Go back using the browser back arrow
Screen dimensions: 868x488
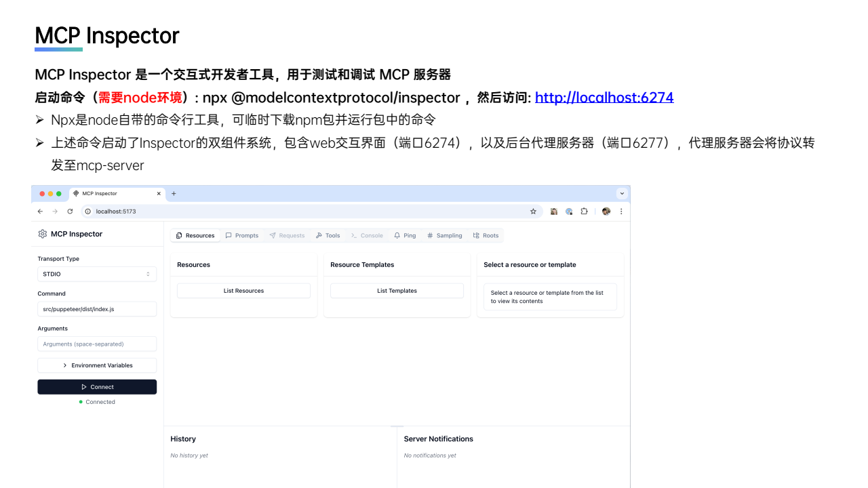[40, 211]
